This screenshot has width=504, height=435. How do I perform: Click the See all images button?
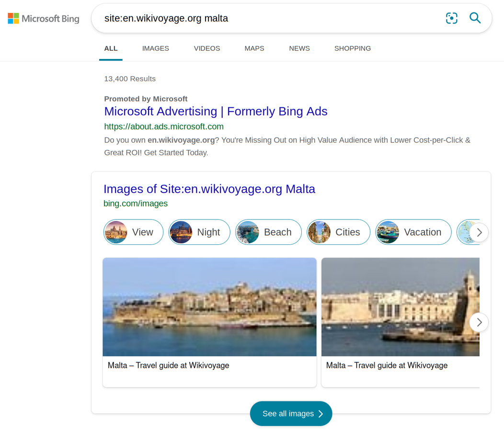point(291,414)
